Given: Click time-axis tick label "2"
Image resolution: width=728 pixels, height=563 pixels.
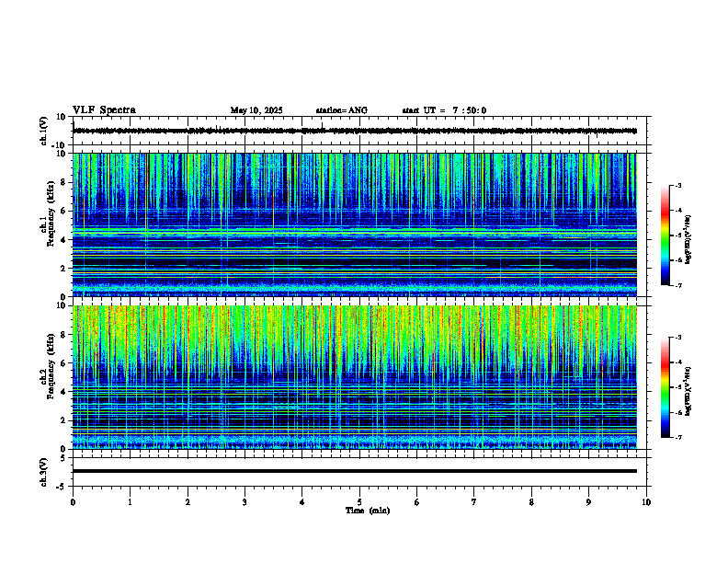Looking at the screenshot, I should pos(188,502).
